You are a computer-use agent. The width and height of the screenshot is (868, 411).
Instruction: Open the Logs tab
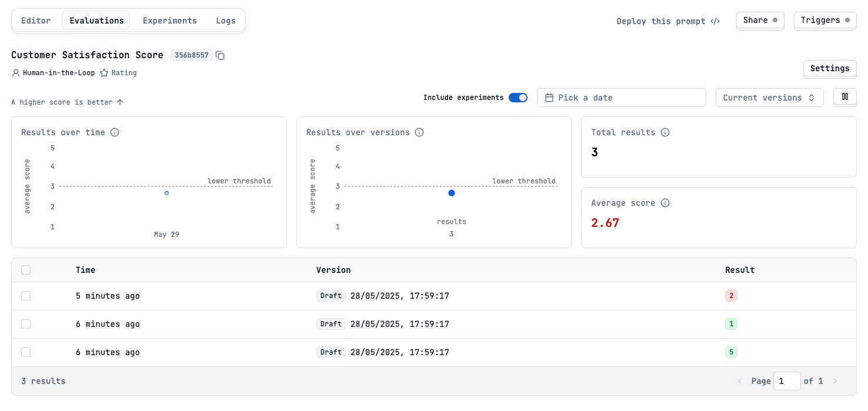[x=226, y=21]
